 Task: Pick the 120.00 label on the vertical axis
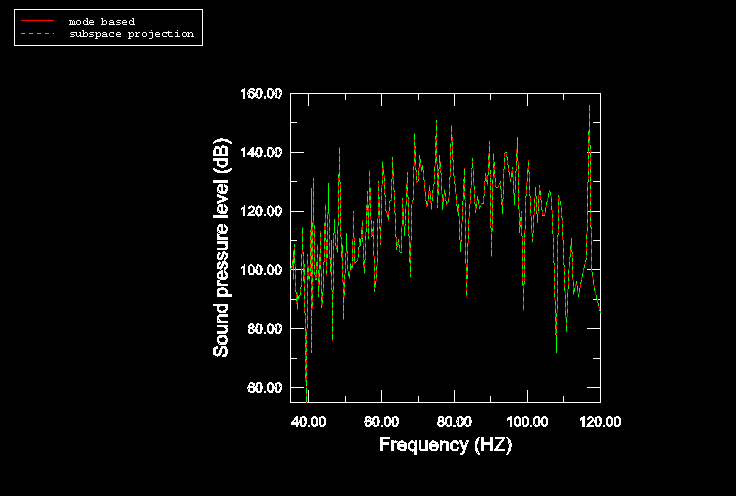pyautogui.click(x=261, y=212)
